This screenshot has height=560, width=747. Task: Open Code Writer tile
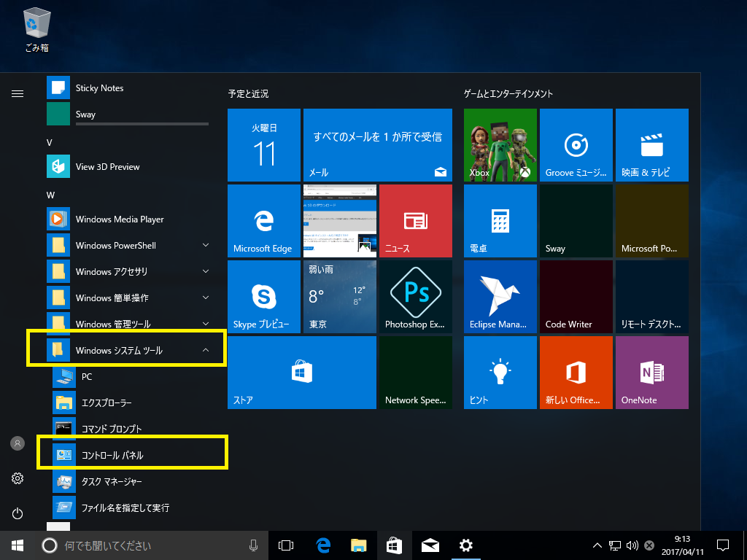pyautogui.click(x=576, y=297)
